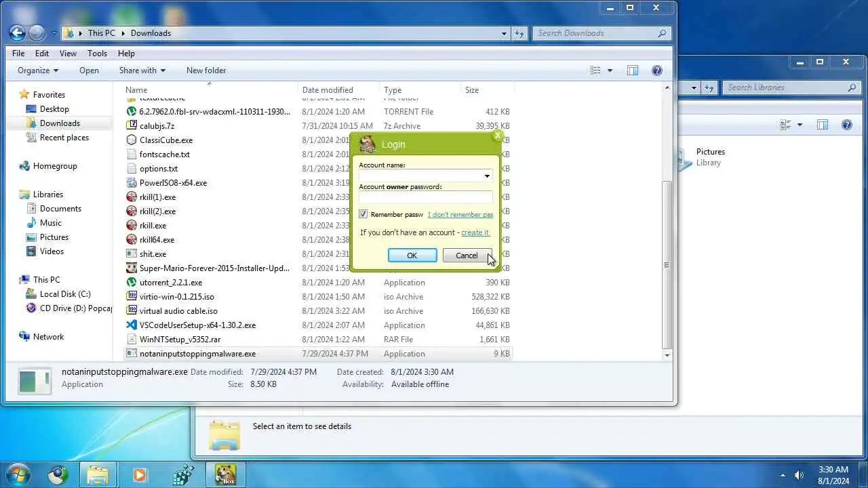868x488 pixels.
Task: Select Recent places in navigation pane
Action: tap(64, 138)
